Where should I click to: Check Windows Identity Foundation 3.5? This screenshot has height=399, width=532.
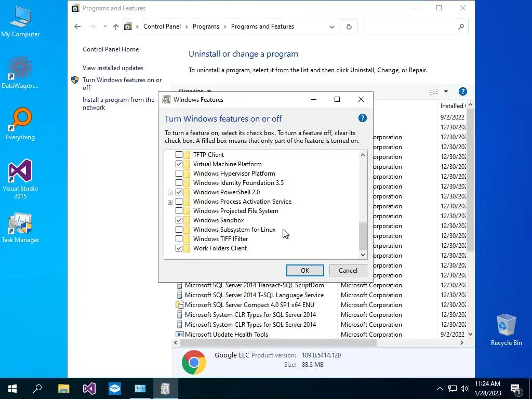pyautogui.click(x=179, y=183)
